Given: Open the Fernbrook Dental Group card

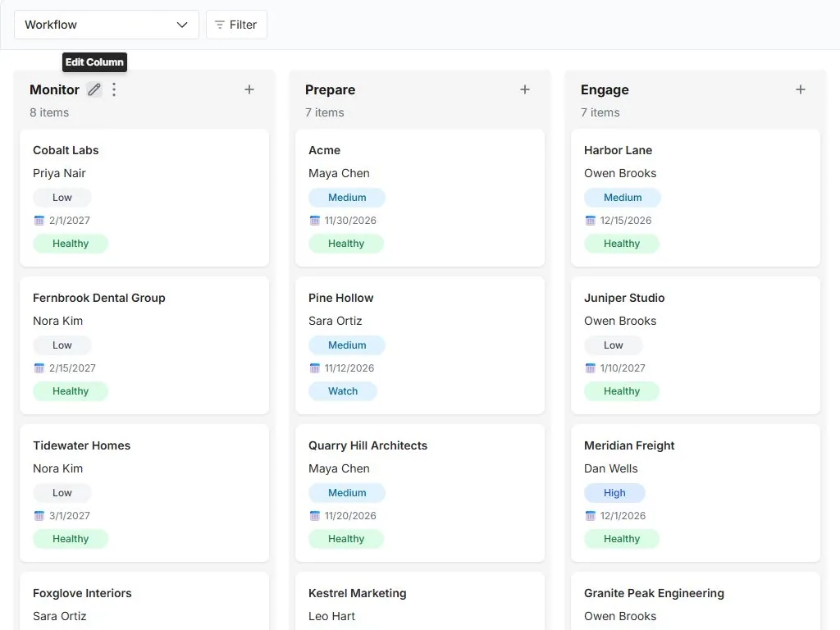Looking at the screenshot, I should 144,345.
